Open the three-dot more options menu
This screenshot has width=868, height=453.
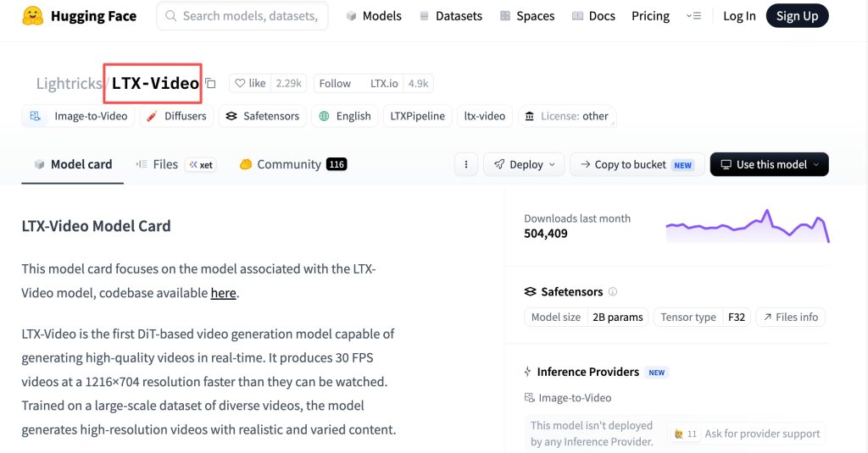[466, 164]
